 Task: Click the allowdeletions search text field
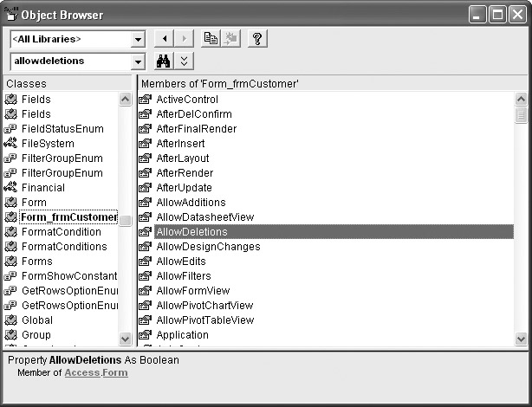(x=69, y=61)
